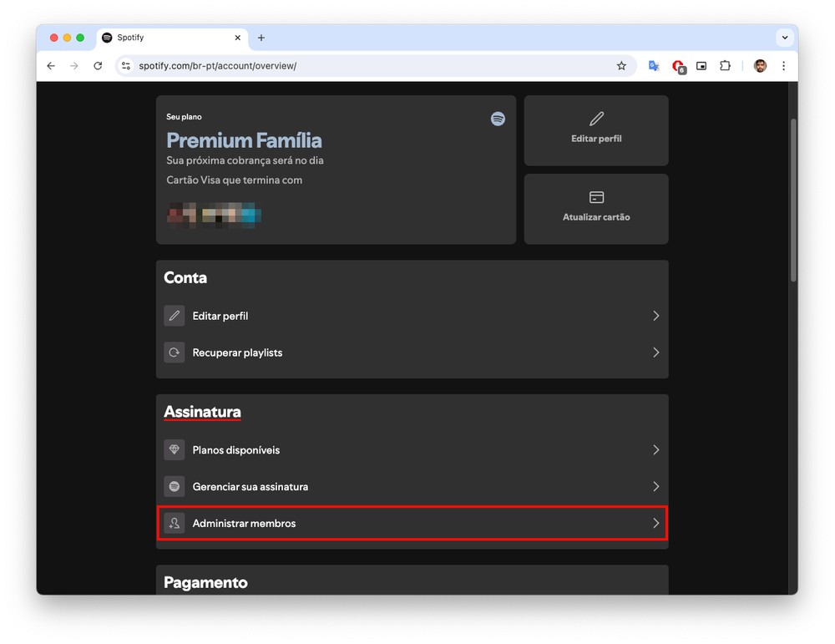835x644 pixels.
Task: Open the red extension with badge 6
Action: pyautogui.click(x=678, y=67)
